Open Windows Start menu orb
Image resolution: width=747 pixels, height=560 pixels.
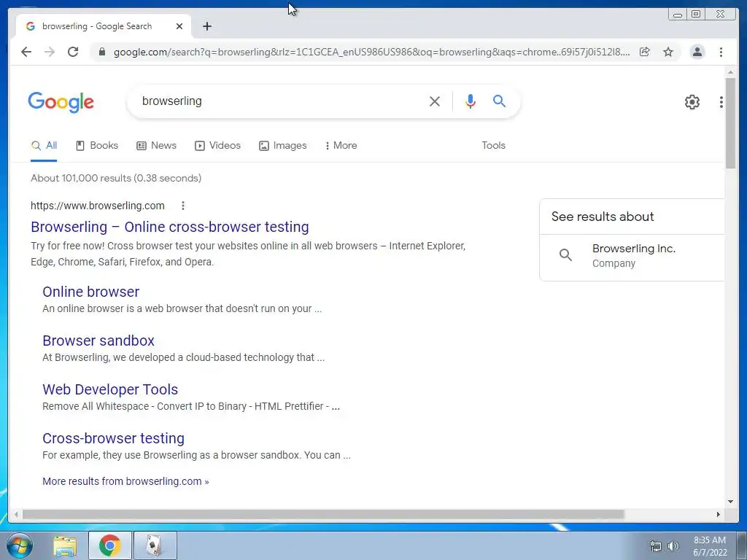coord(19,545)
